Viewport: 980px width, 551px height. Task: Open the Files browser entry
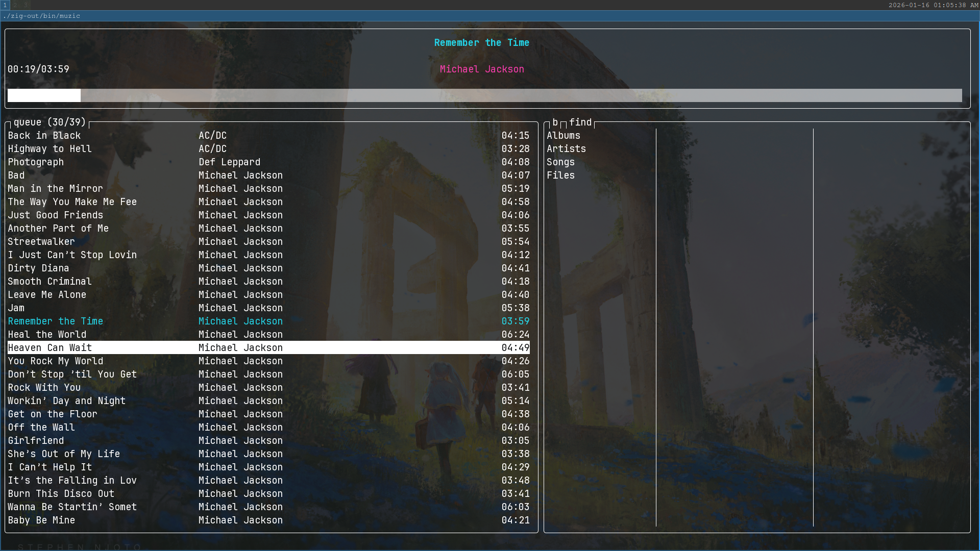[x=560, y=176]
